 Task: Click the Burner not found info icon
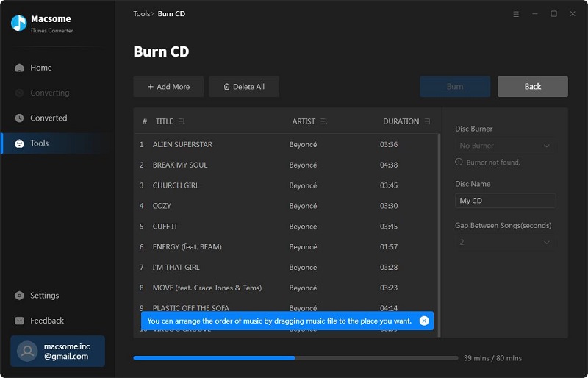(459, 162)
